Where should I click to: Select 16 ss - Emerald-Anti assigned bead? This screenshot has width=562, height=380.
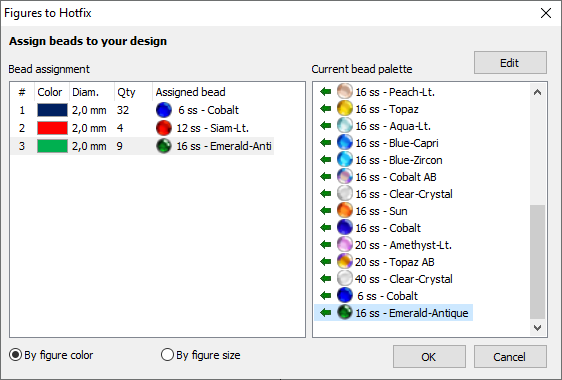[x=224, y=146]
